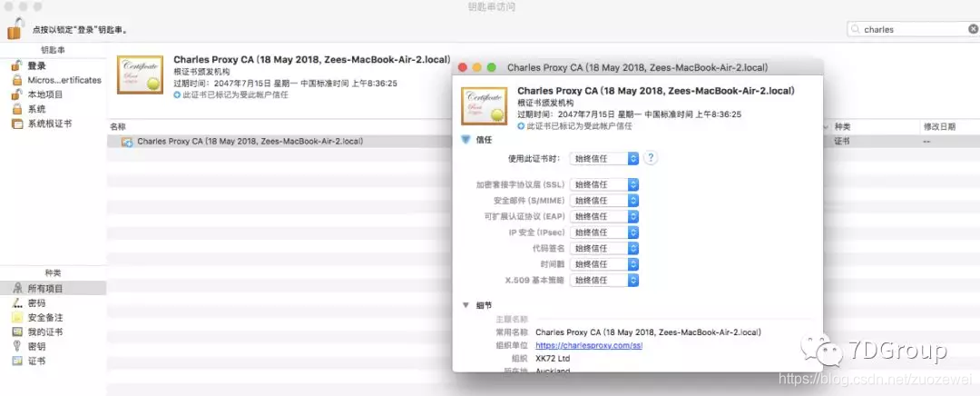Image resolution: width=980 pixels, height=396 pixels.
Task: Click the 本地项目 padlock icon
Action: click(17, 94)
